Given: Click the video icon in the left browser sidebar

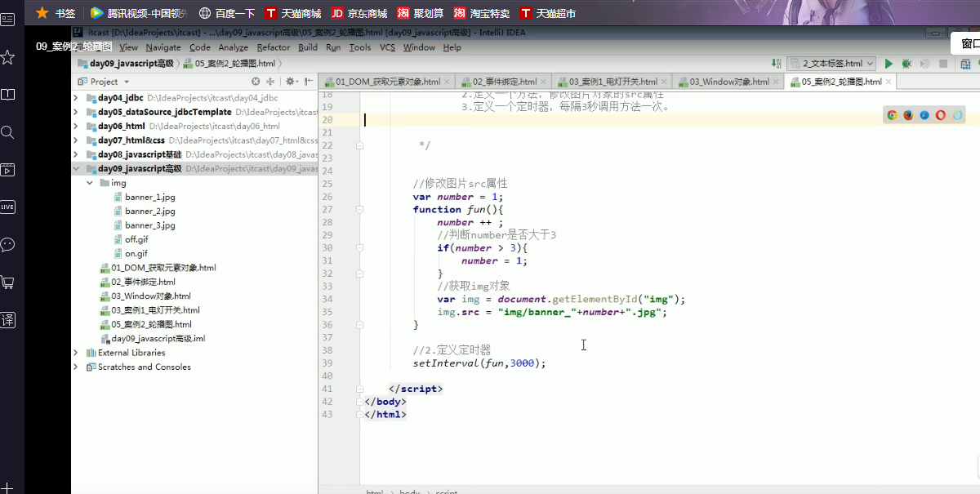Looking at the screenshot, I should point(7,170).
